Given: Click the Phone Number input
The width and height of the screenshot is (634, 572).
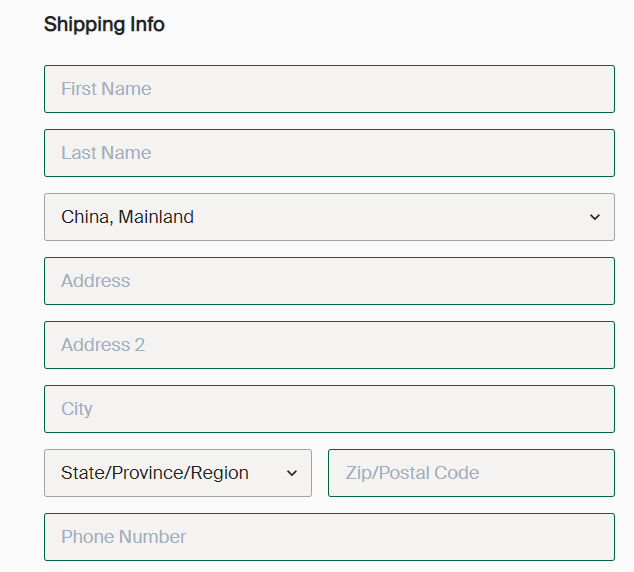Looking at the screenshot, I should [329, 537].
